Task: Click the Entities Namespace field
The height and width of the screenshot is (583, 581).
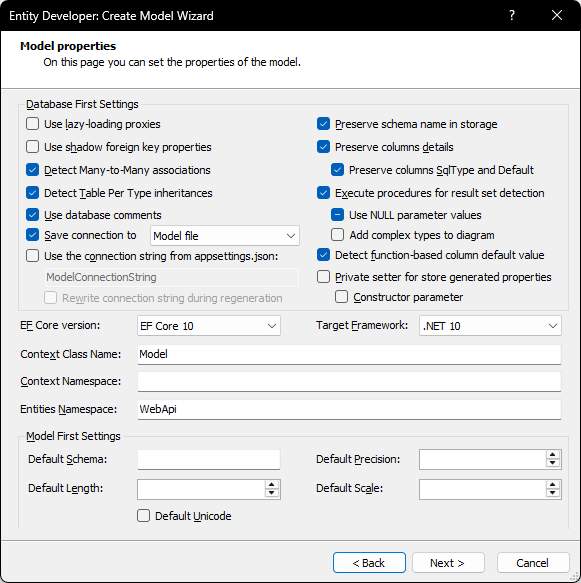Action: (349, 409)
